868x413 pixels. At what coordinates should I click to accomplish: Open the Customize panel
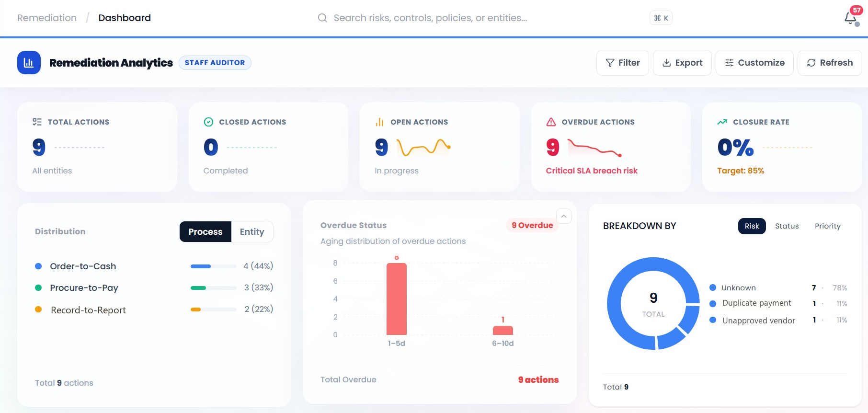(x=754, y=63)
